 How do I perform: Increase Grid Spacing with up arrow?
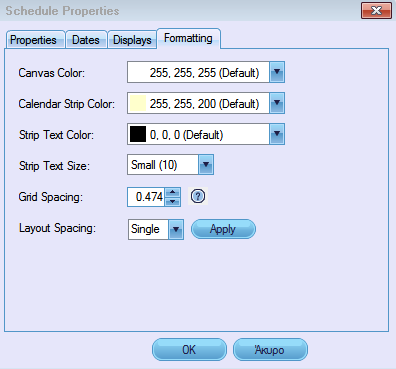[x=173, y=192]
